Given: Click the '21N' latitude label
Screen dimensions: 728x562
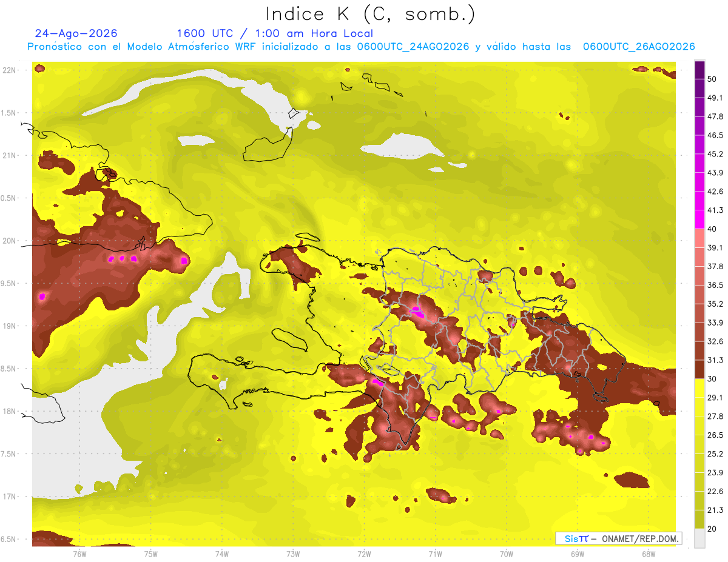Looking at the screenshot, I should pyautogui.click(x=10, y=155).
